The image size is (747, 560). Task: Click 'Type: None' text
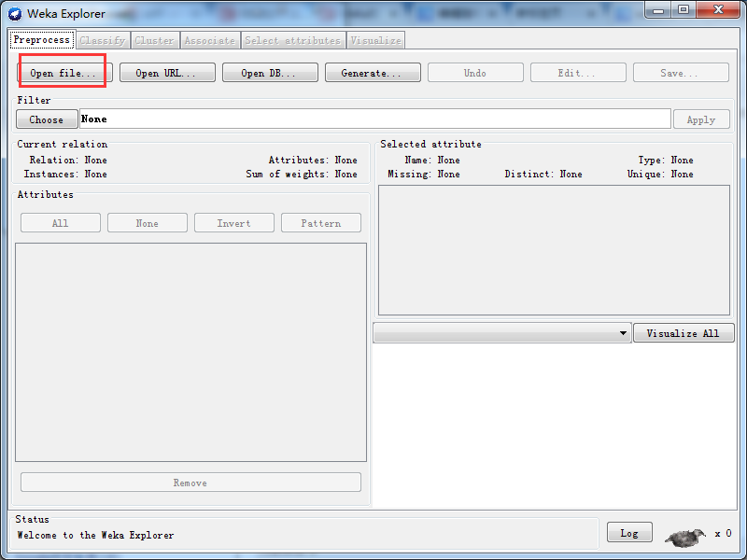pos(666,160)
